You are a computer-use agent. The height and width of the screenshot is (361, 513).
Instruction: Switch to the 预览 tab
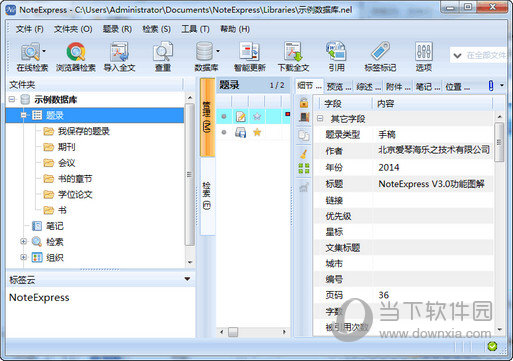[x=339, y=87]
